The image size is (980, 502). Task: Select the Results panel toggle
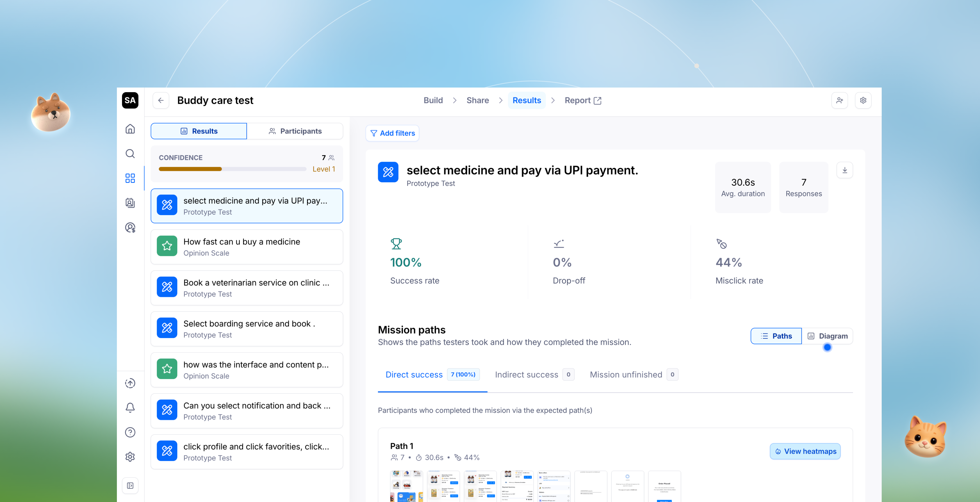click(x=199, y=131)
